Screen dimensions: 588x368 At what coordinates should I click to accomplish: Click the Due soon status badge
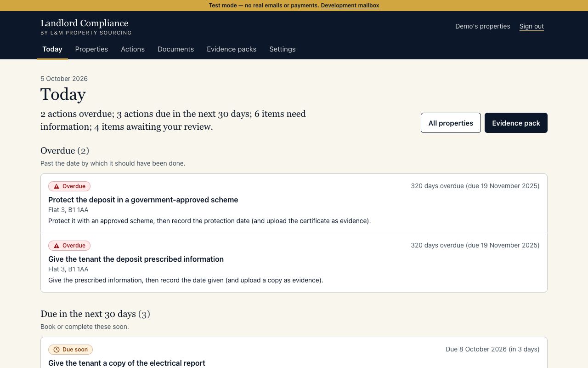pos(70,350)
